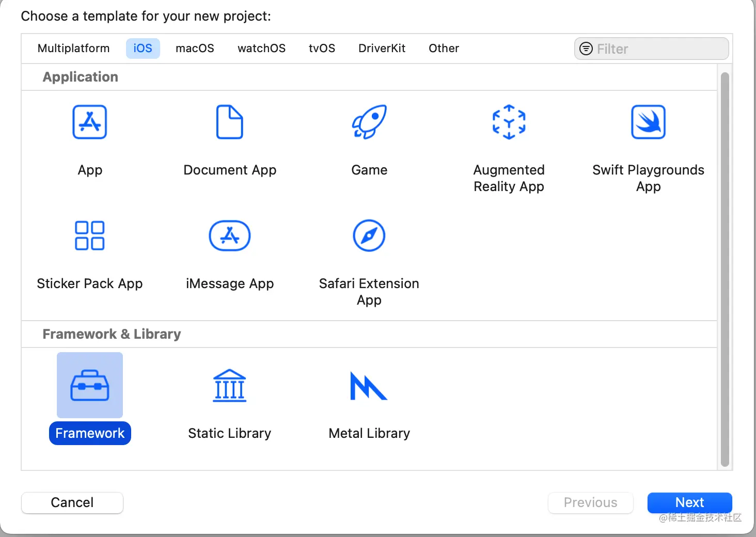This screenshot has height=537, width=756.
Task: Click the "Game" label text
Action: [369, 170]
